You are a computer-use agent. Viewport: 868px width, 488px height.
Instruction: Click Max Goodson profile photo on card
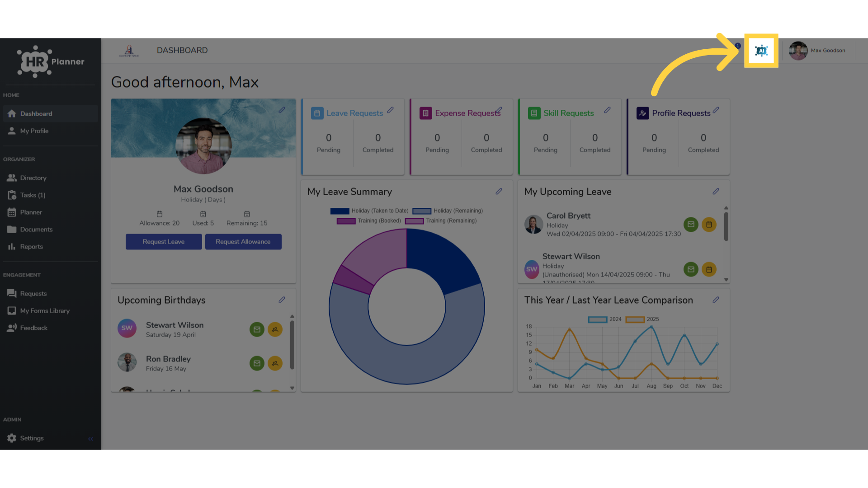[x=203, y=146]
